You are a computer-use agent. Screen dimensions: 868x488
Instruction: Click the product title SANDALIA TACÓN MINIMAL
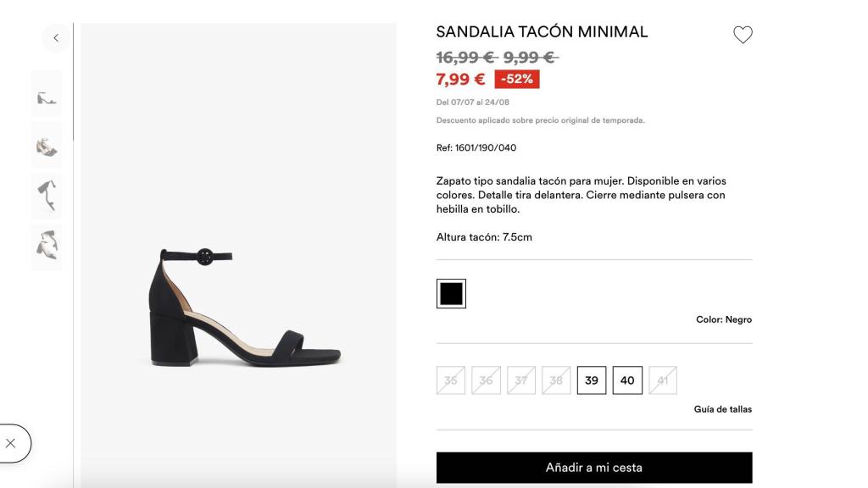(542, 31)
